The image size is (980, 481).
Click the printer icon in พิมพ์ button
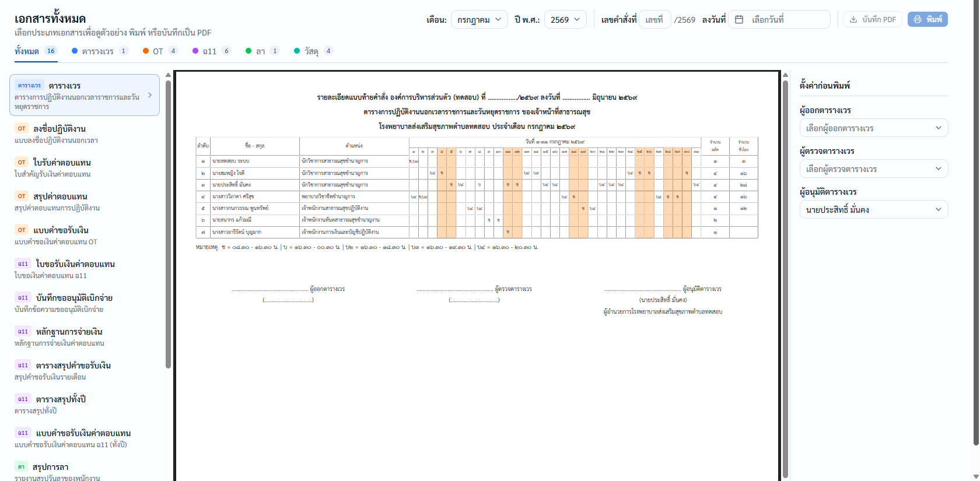918,19
